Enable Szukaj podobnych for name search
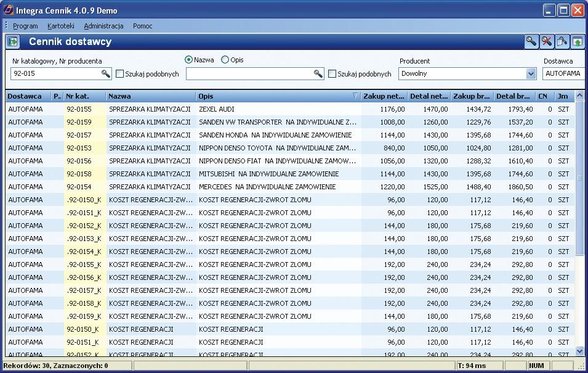The width and height of the screenshot is (588, 373). 332,74
